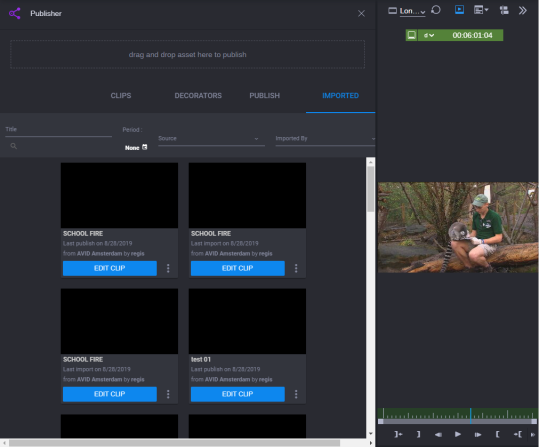Click the clip list vertical scrollbar thumb
This screenshot has height=447, width=539.
(370, 189)
